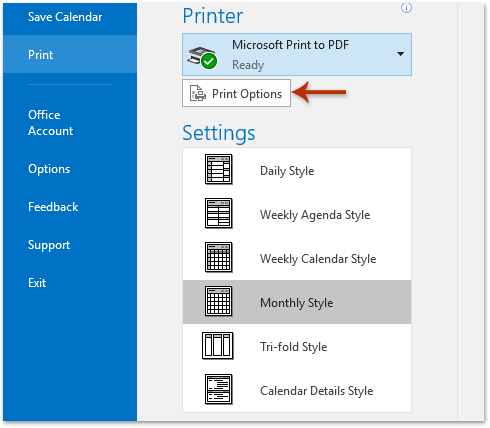Click the Weekly Calendar Style grid icon
Image resolution: width=490 pixels, height=428 pixels.
(219, 257)
